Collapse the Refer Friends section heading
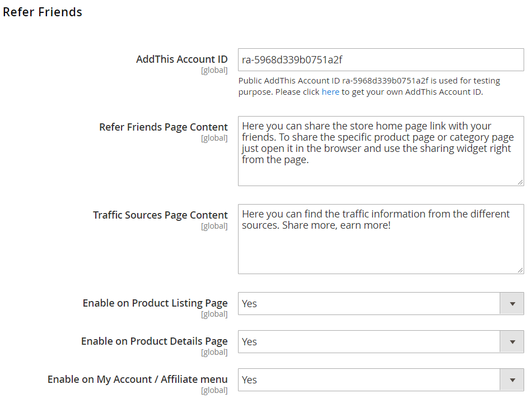This screenshot has height=398, width=532. coord(43,12)
